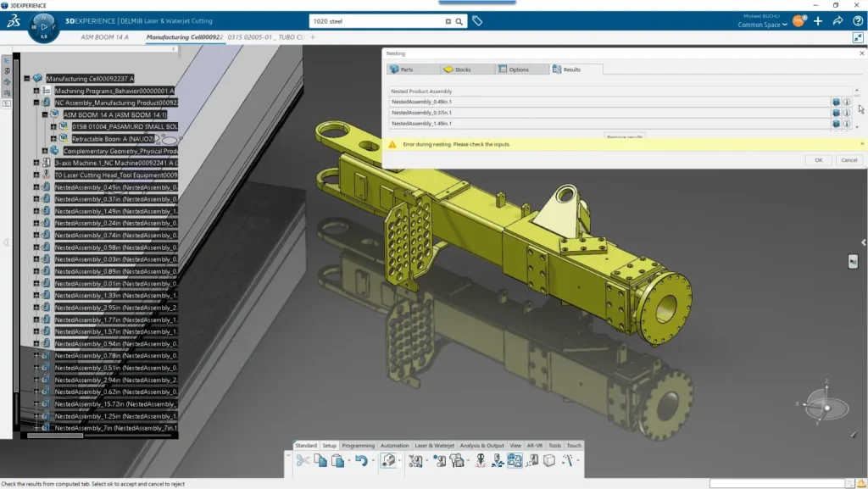Click the info icon for NestedAssembly_0.49in.1
Screen dimensions: 868x489
(847, 102)
